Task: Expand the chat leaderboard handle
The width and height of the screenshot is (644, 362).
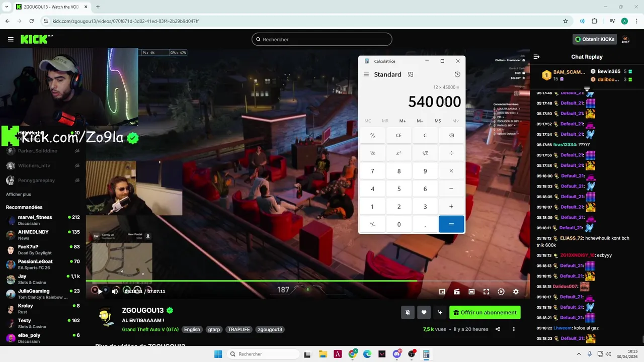Action: pyautogui.click(x=587, y=89)
